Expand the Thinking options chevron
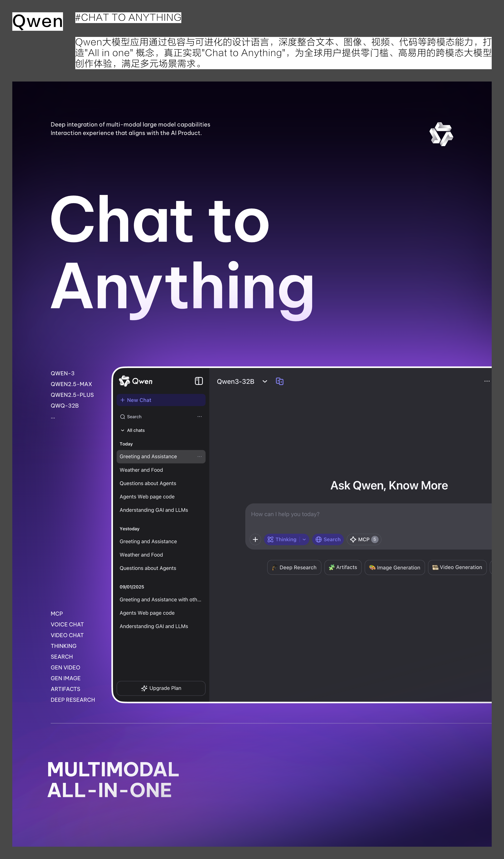Image resolution: width=504 pixels, height=859 pixels. point(304,539)
